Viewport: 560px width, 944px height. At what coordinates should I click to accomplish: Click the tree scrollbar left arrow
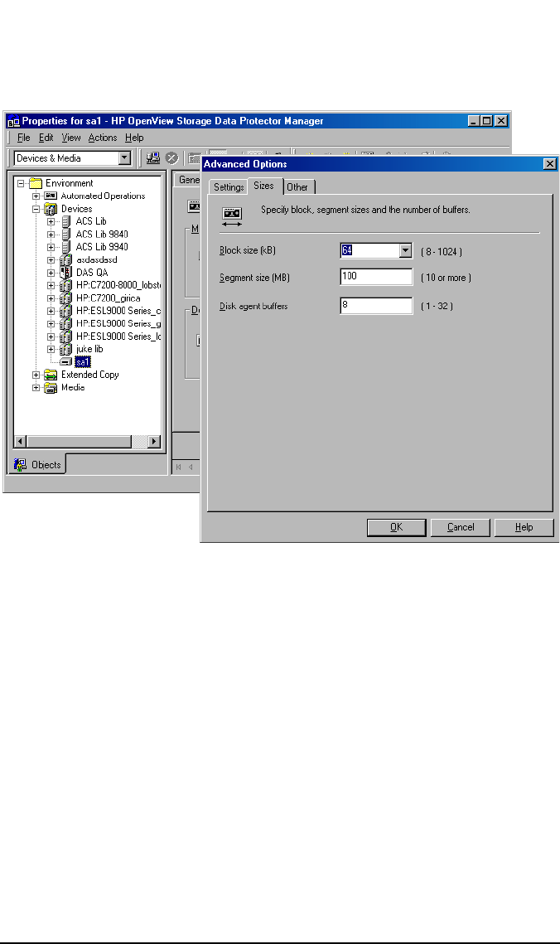point(20,441)
